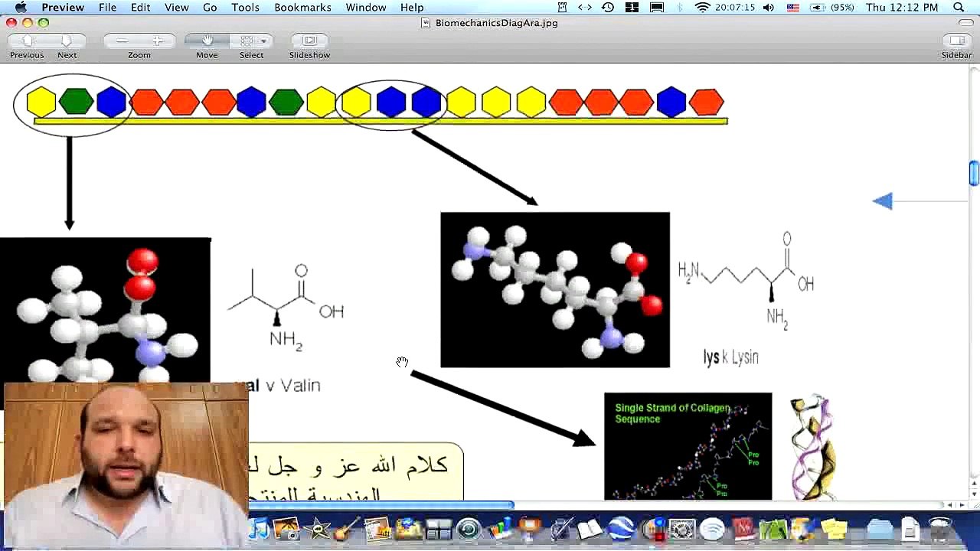The width and height of the screenshot is (980, 551).
Task: Click the scroll left arrow
Action: point(951,505)
